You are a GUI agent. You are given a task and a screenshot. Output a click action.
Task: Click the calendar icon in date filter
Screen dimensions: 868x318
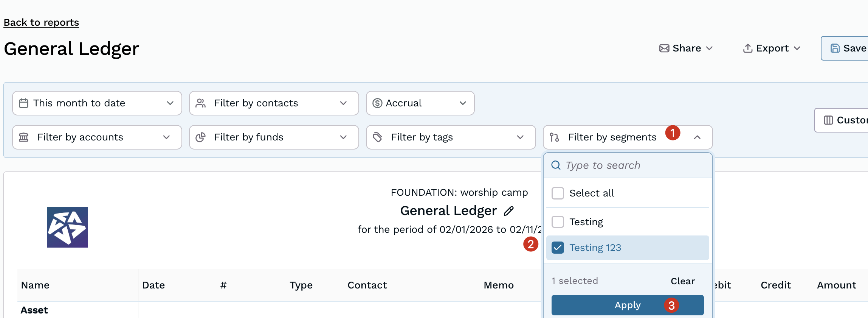23,103
